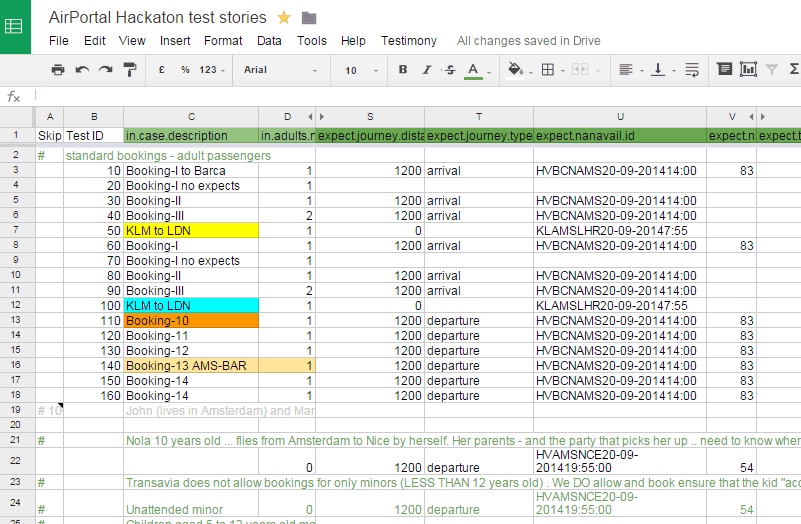Select the yellow KLM to LDN cell

pos(191,231)
